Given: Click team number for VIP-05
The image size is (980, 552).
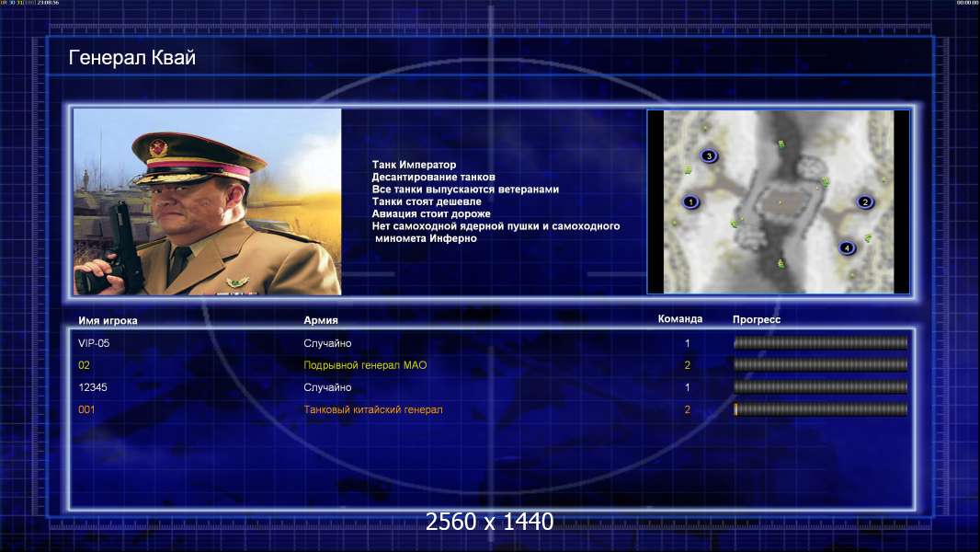Looking at the screenshot, I should coord(687,343).
